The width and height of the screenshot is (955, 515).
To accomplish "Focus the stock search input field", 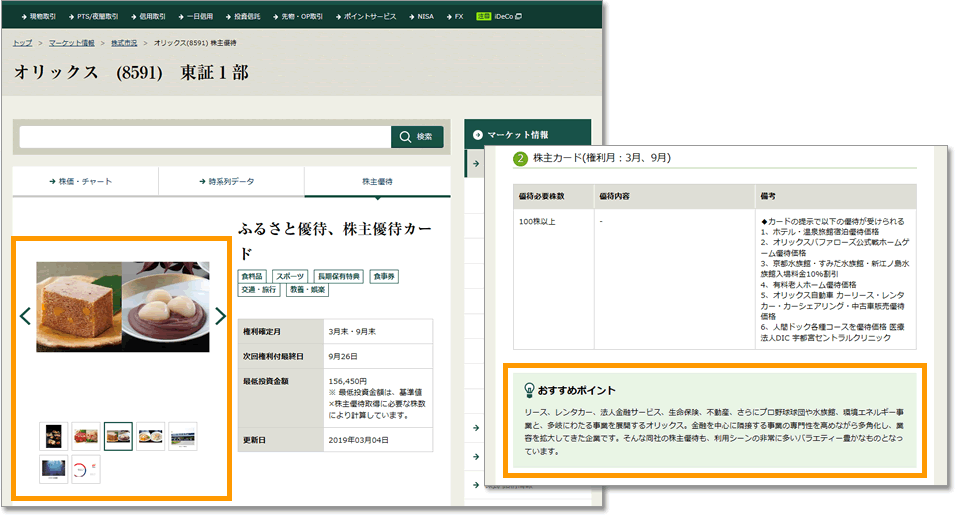I will pyautogui.click(x=205, y=137).
